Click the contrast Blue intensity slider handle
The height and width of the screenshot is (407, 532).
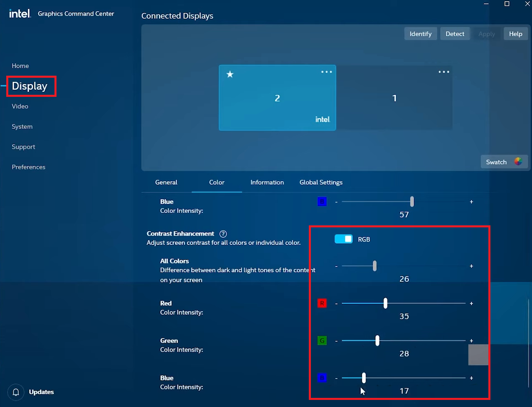[x=364, y=378]
